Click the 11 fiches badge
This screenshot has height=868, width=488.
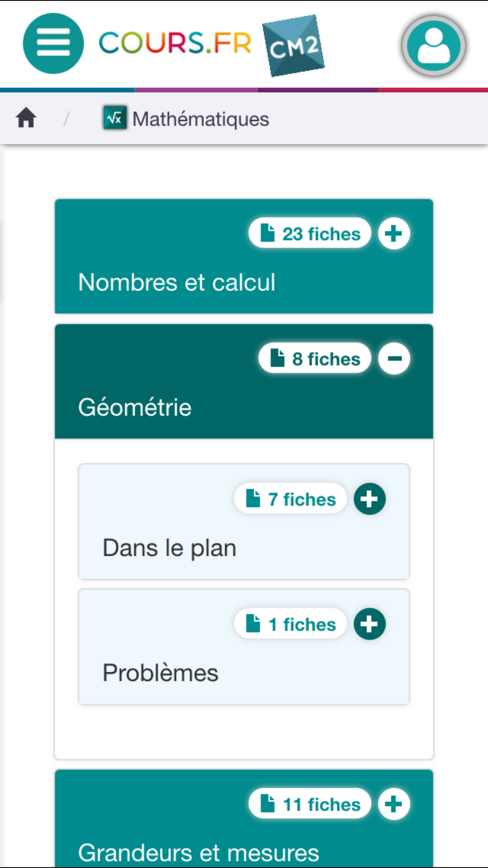tap(310, 804)
